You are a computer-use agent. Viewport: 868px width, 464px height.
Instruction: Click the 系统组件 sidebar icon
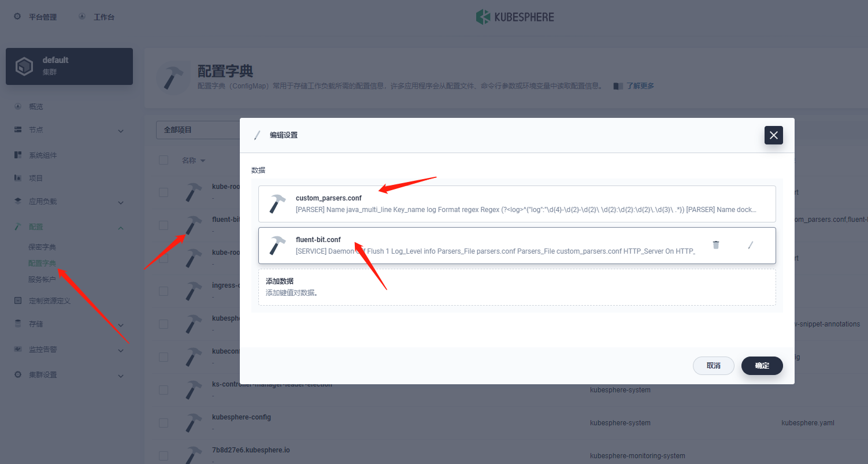[x=18, y=155]
